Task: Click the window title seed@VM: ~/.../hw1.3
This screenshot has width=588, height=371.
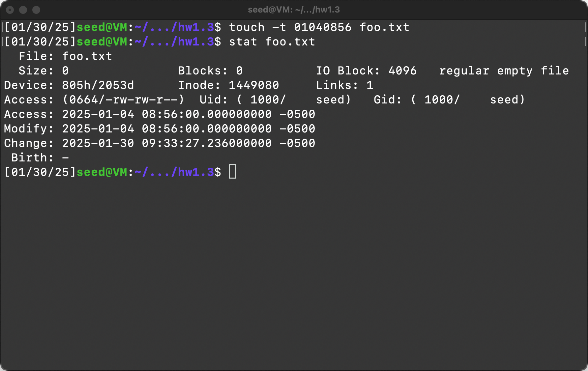Action: pyautogui.click(x=294, y=10)
